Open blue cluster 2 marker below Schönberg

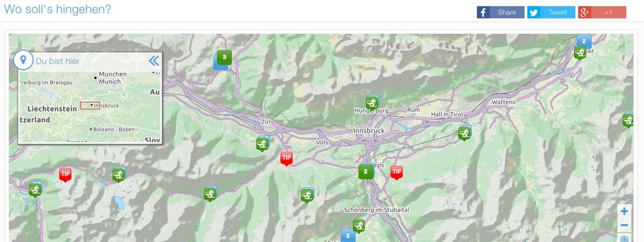(348, 236)
